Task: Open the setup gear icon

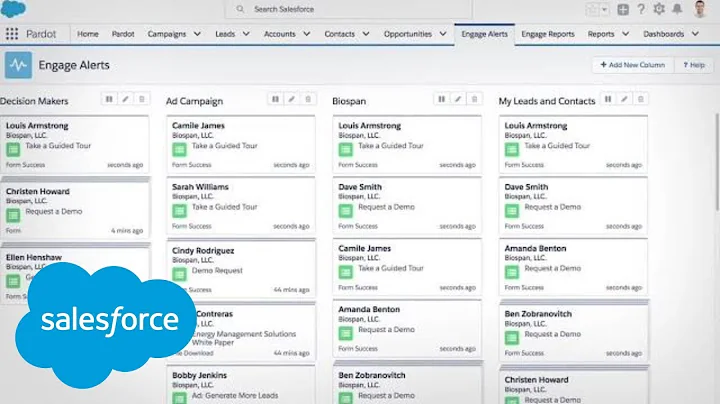Action: pyautogui.click(x=659, y=9)
